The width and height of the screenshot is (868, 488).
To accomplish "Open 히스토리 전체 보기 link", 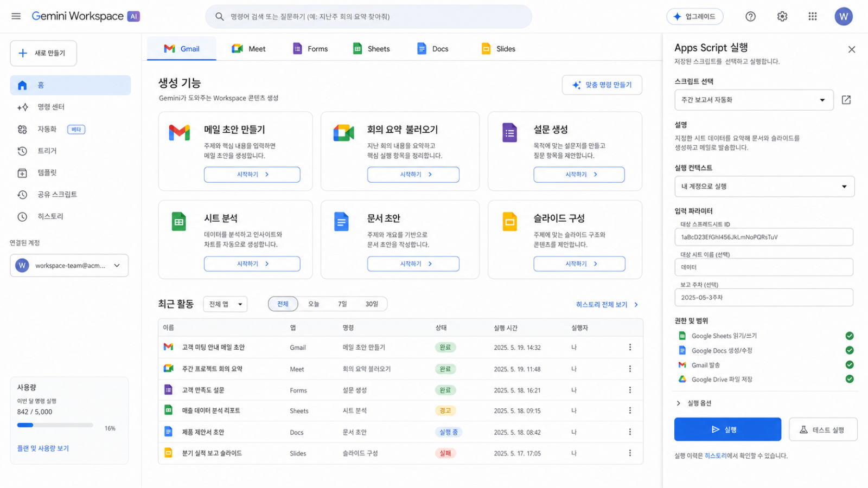I will (x=607, y=305).
